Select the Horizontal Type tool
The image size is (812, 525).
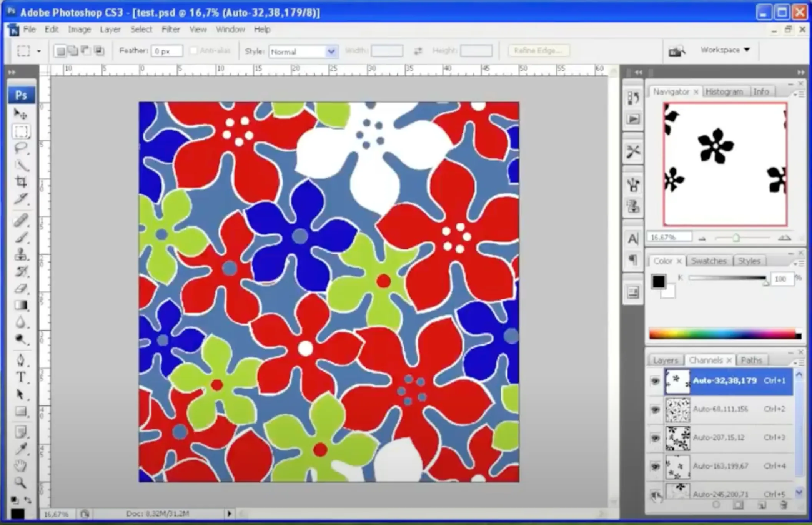pyautogui.click(x=20, y=377)
